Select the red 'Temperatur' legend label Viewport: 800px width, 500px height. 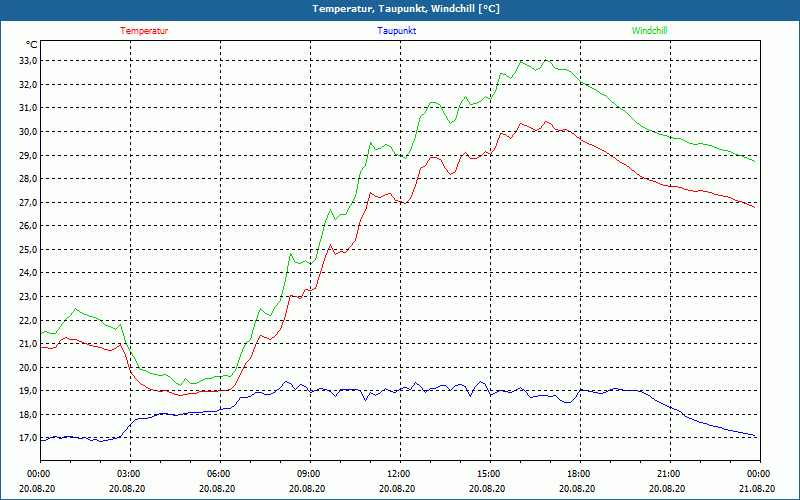tap(144, 31)
